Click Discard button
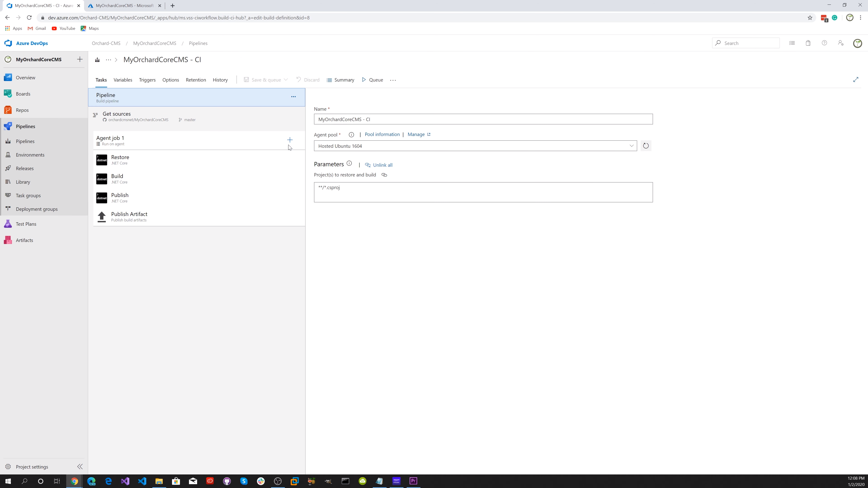This screenshot has width=868, height=488. click(308, 80)
